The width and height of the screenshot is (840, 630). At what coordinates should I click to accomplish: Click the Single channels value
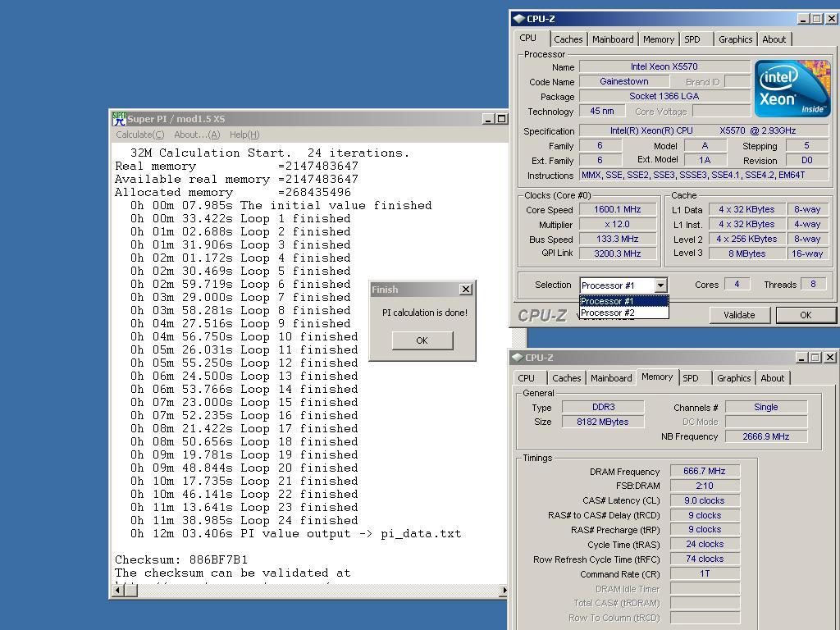pyautogui.click(x=766, y=407)
